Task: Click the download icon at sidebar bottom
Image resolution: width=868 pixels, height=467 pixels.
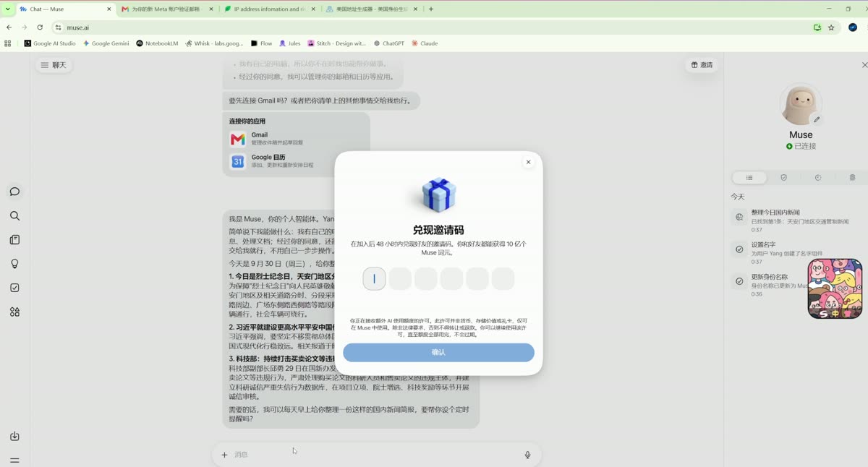Action: [14, 436]
